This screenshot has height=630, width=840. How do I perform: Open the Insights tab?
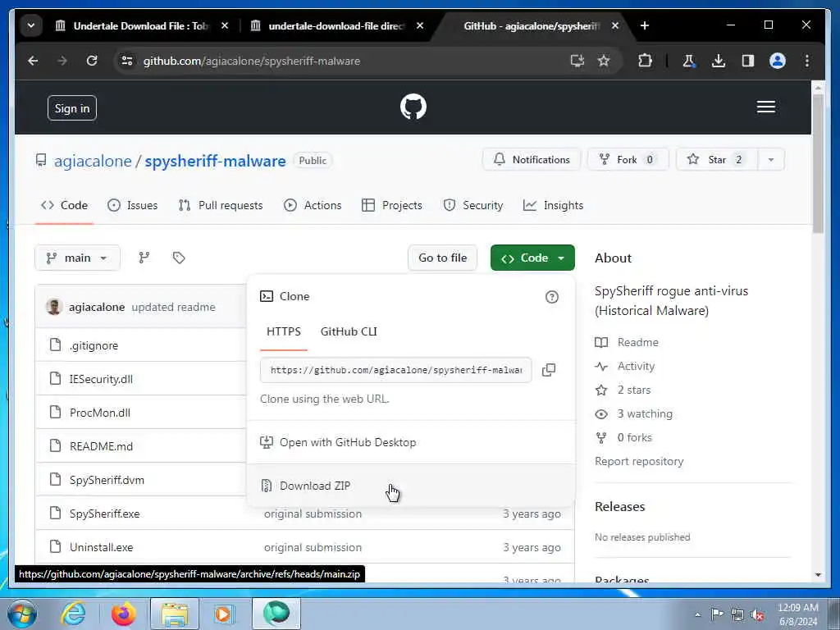553,205
